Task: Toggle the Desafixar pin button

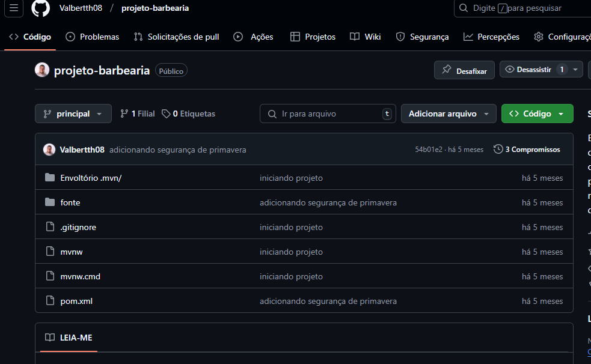Action: tap(464, 70)
